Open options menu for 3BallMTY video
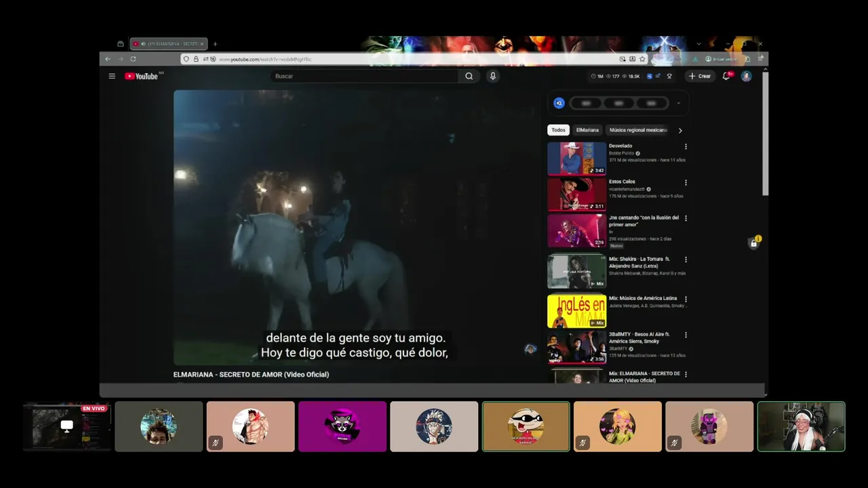This screenshot has height=488, width=868. coord(686,335)
